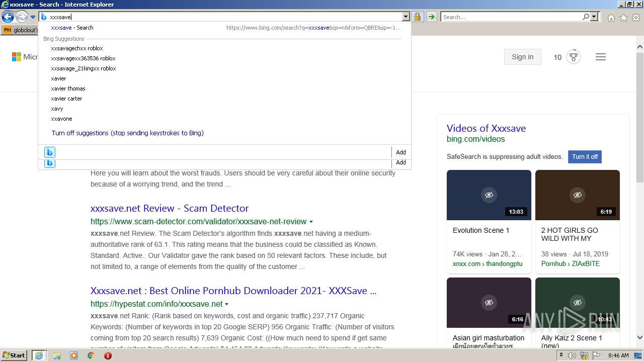Click the browser Back arrow button
This screenshot has width=644, height=362.
tap(8, 17)
